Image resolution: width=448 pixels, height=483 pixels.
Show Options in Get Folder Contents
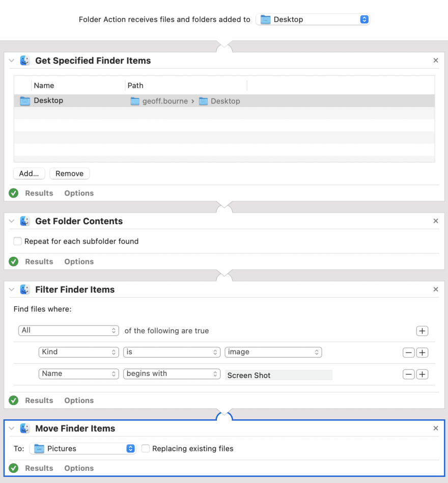click(x=79, y=261)
